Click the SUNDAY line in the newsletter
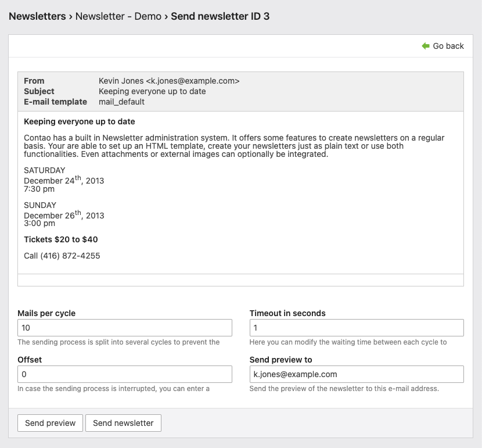The width and height of the screenshot is (482, 448). [40, 205]
